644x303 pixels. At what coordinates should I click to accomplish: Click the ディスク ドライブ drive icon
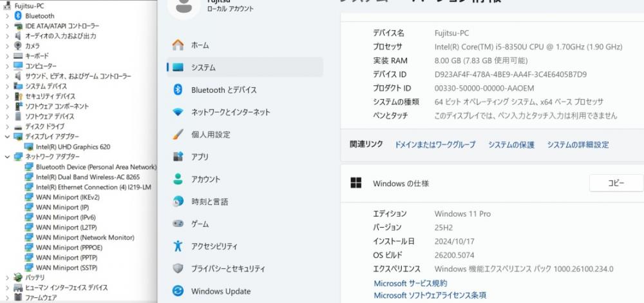tap(17, 126)
